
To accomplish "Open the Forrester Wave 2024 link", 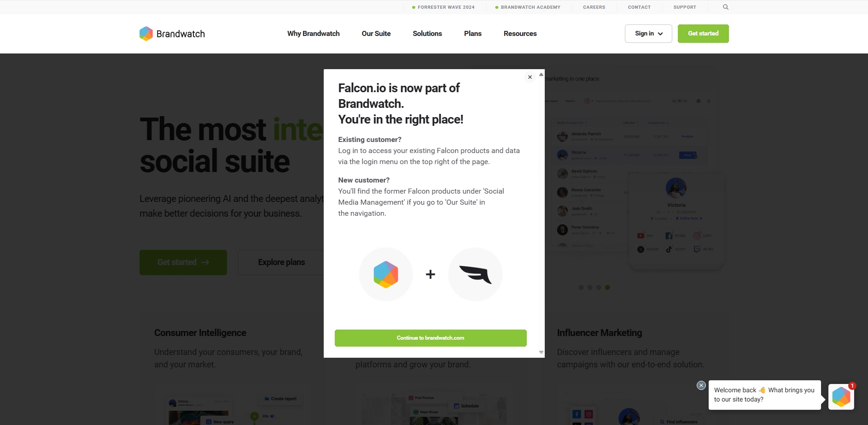I will click(443, 7).
